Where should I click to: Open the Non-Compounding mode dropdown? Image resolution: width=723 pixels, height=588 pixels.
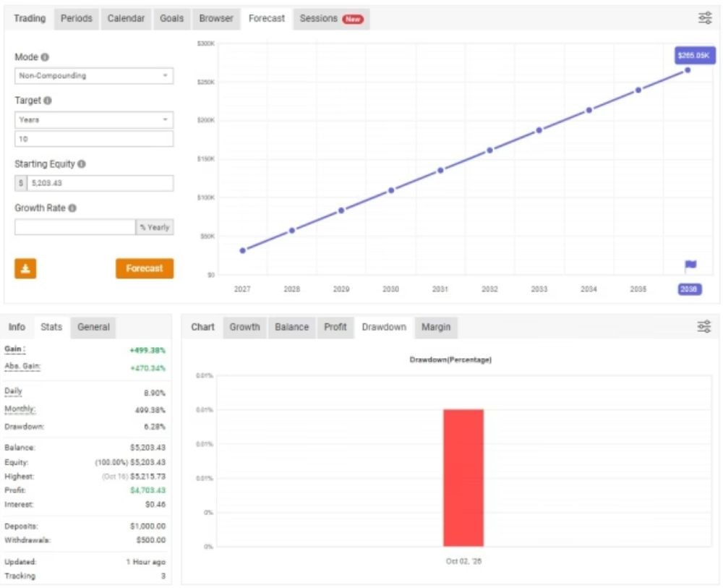pos(94,76)
